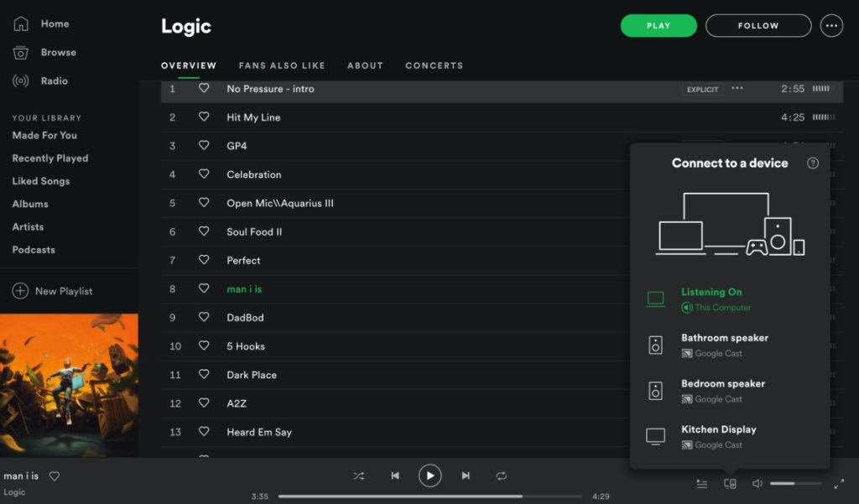Open the About tab
Viewport: 859px width, 504px height.
point(365,65)
